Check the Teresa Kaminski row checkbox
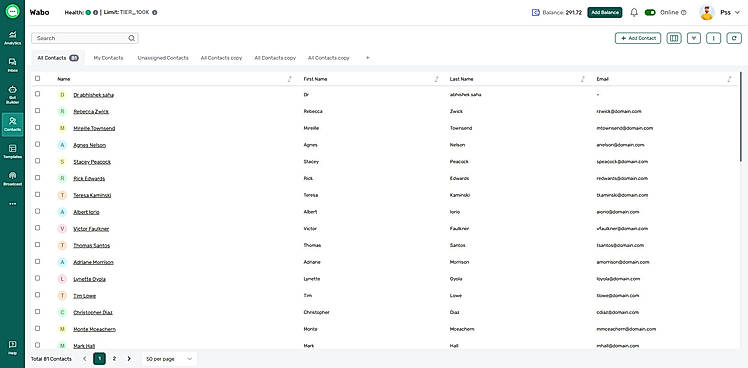 coord(38,194)
